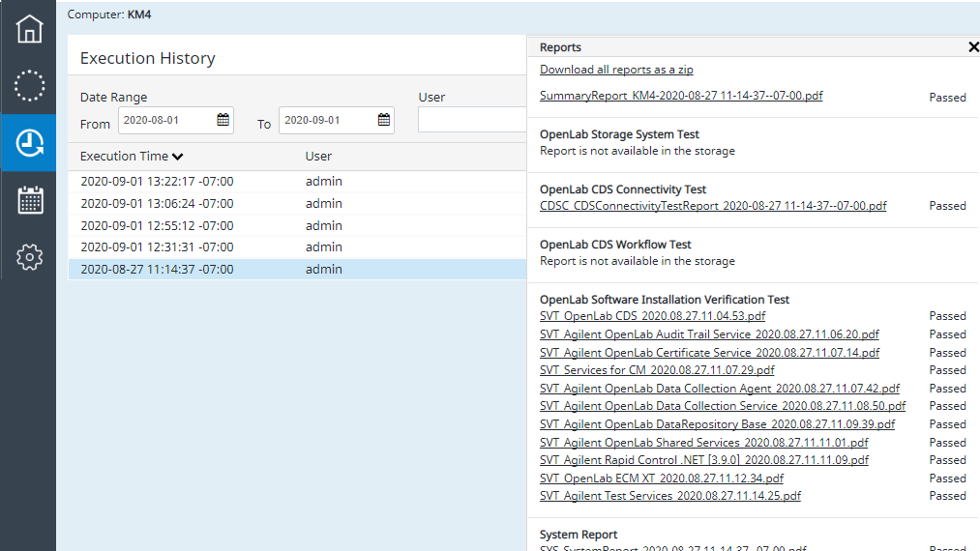Viewport: 980px width, 551px height.
Task: Click the To date field 2020-09-01
Action: click(337, 120)
